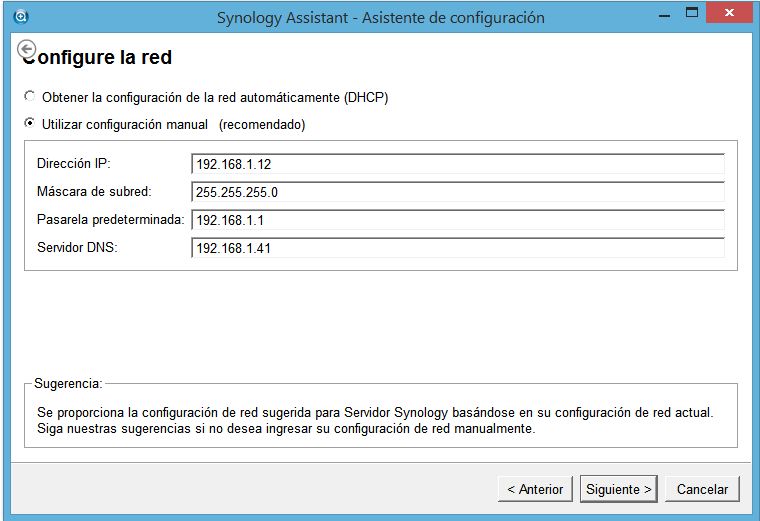Click the Servidor DNS input field
The height and width of the screenshot is (521, 760).
coord(458,248)
